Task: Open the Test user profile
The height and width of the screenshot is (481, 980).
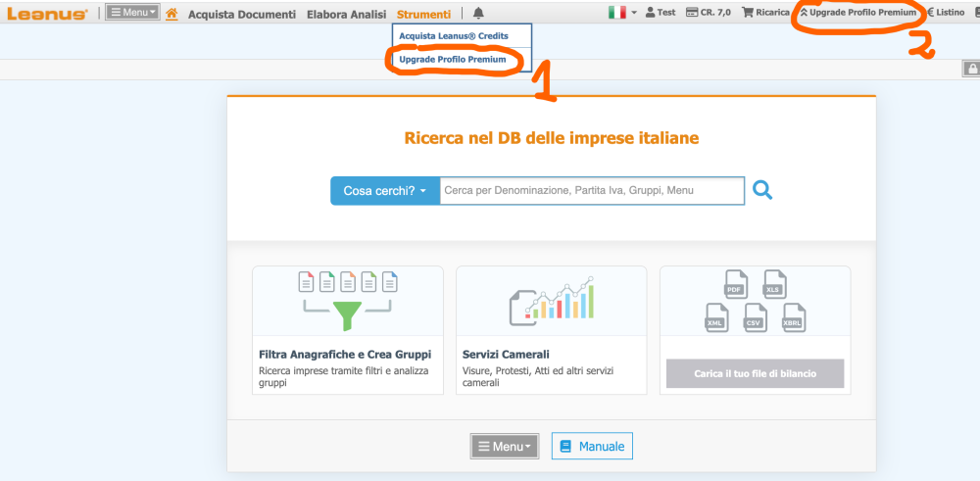Action: coord(661,13)
